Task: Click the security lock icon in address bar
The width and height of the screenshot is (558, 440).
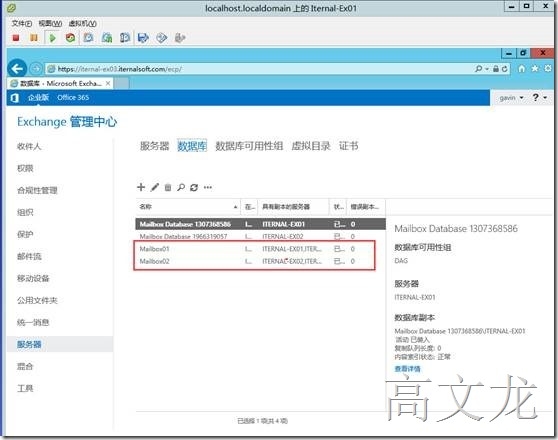Action: [496, 69]
